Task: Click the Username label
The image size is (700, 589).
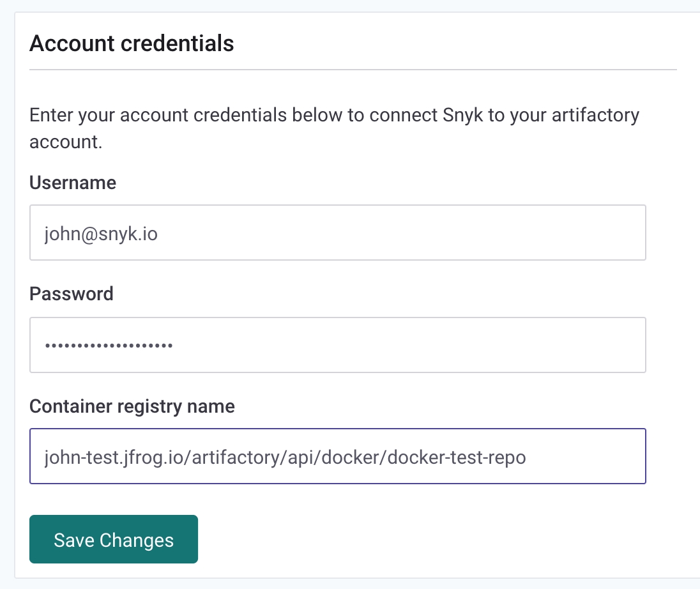Action: (x=73, y=183)
